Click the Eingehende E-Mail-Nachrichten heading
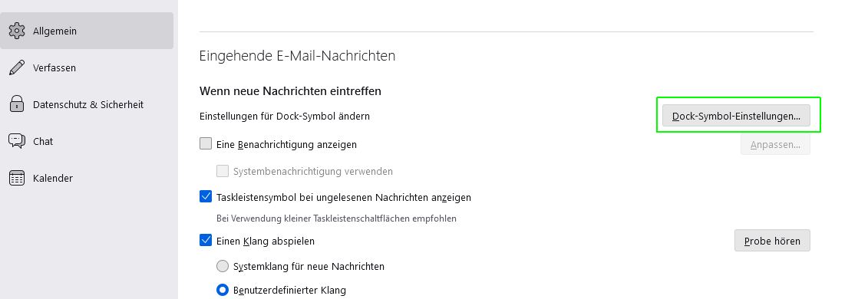The height and width of the screenshot is (299, 868). coord(297,56)
